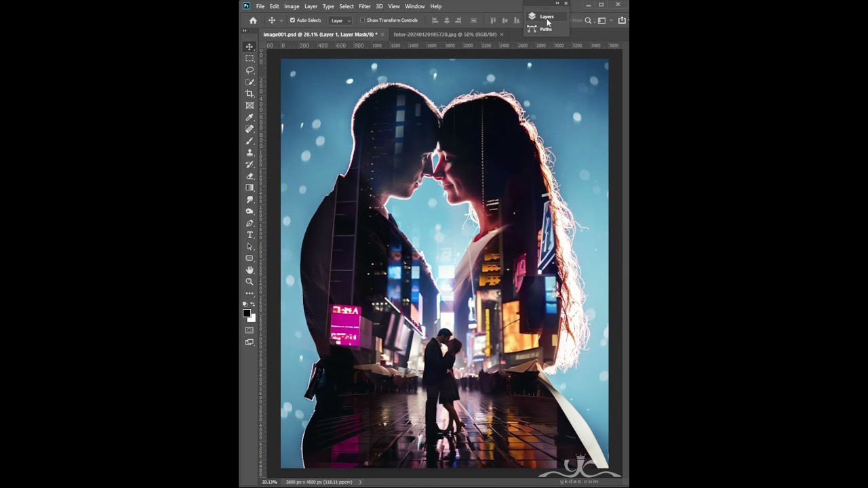Select the Dodge tool
This screenshot has height=488, width=868.
point(250,211)
